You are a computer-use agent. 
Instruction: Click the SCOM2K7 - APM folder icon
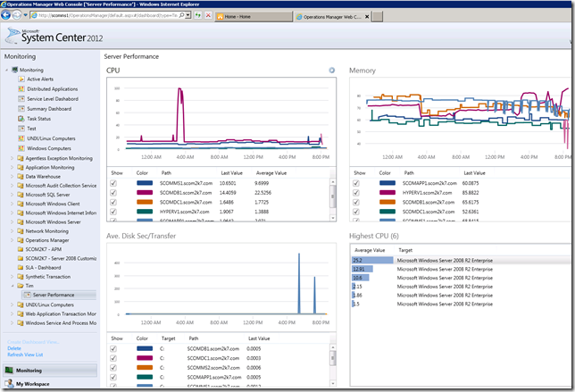(21, 249)
